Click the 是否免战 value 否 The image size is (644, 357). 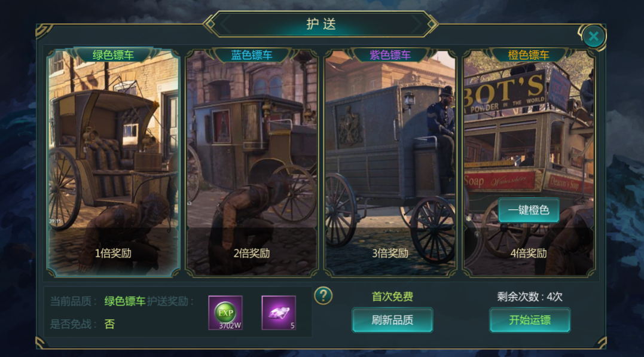pyautogui.click(x=109, y=324)
